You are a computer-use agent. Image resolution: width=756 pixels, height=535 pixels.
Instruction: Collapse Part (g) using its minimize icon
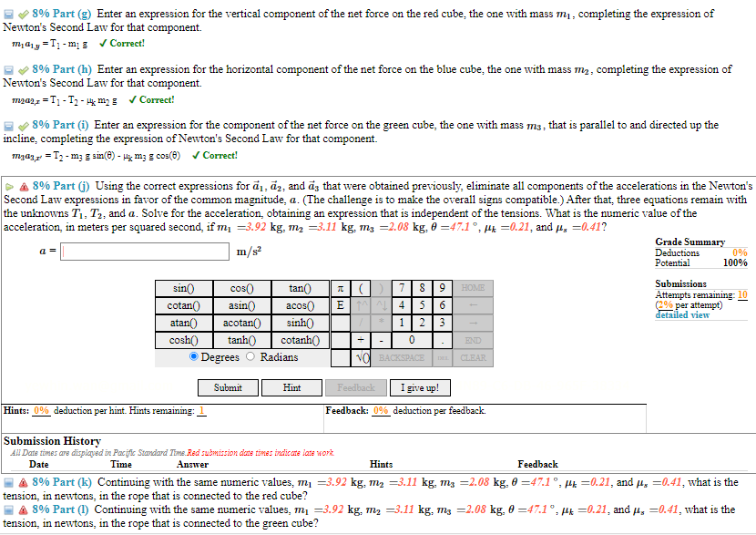pyautogui.click(x=10, y=14)
